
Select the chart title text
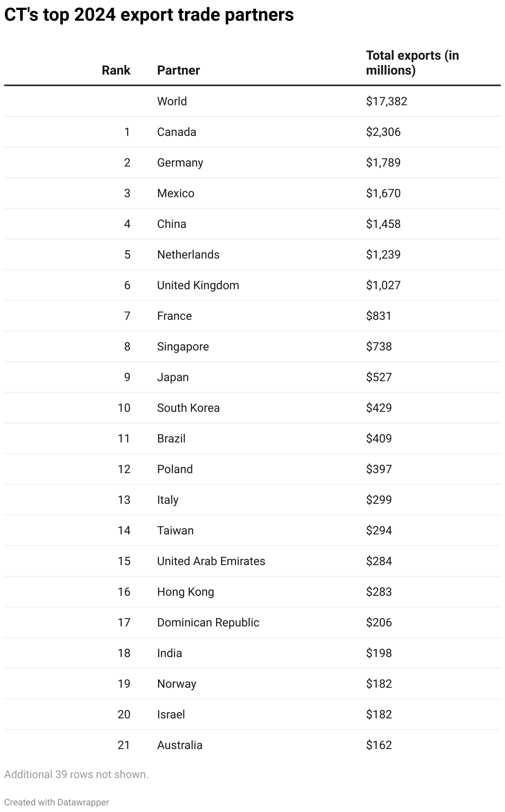point(149,15)
